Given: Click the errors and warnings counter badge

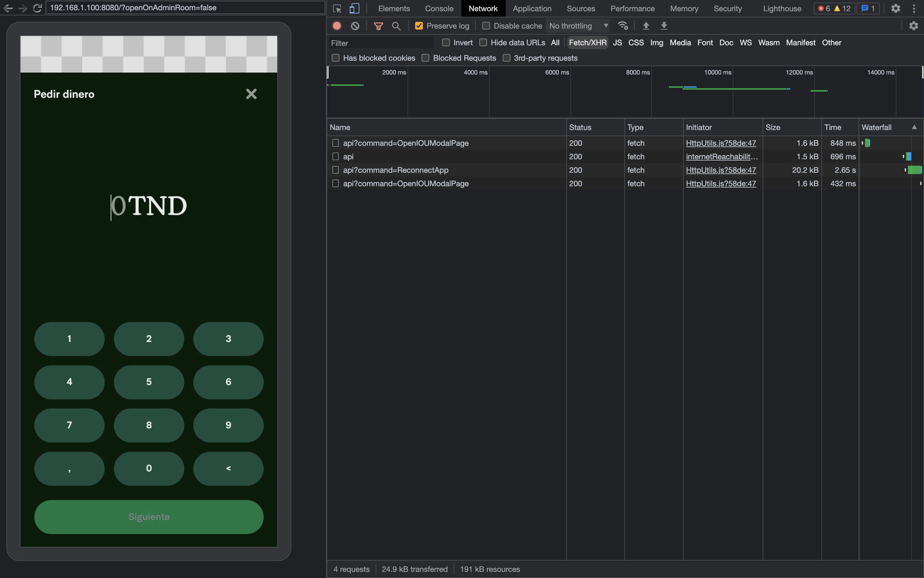Looking at the screenshot, I should point(834,8).
